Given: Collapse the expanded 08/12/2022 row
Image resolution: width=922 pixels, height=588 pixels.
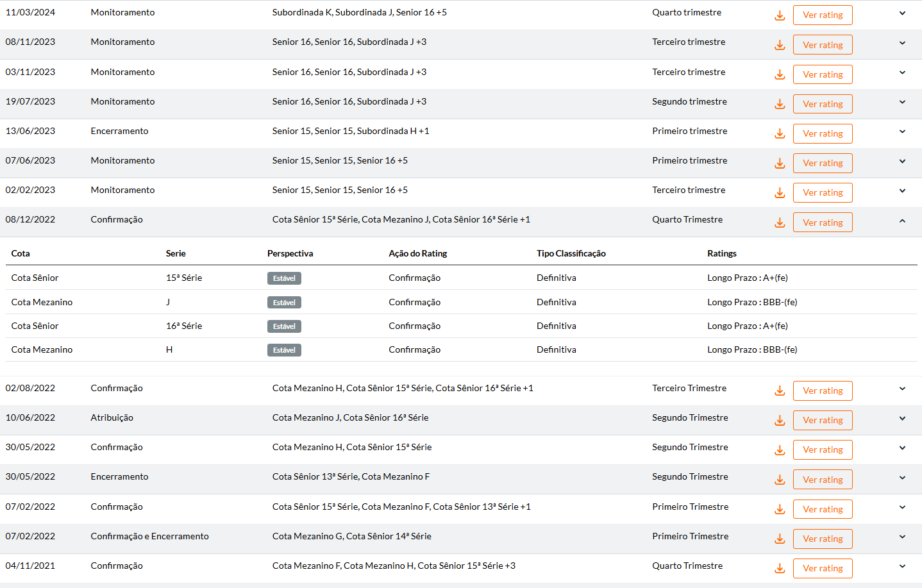Looking at the screenshot, I should click(902, 221).
